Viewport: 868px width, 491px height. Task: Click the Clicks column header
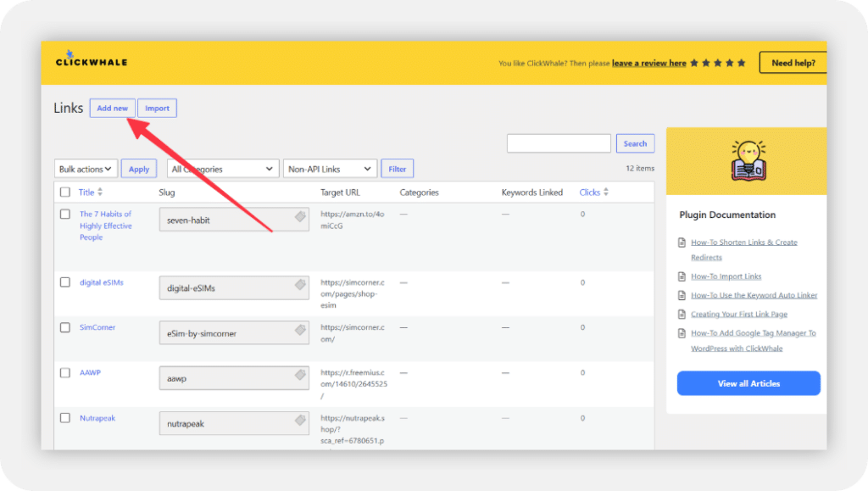coord(590,192)
